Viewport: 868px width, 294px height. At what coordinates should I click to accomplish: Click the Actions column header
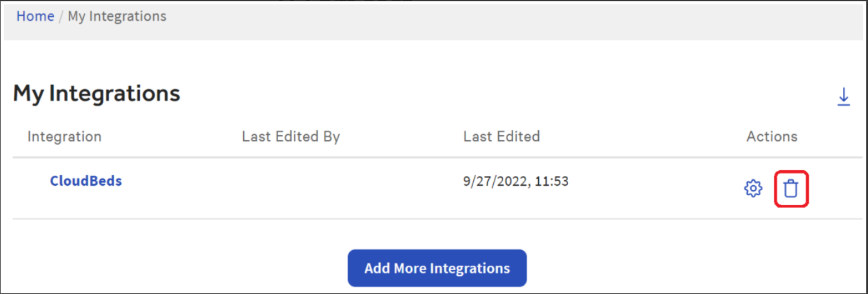pyautogui.click(x=772, y=136)
